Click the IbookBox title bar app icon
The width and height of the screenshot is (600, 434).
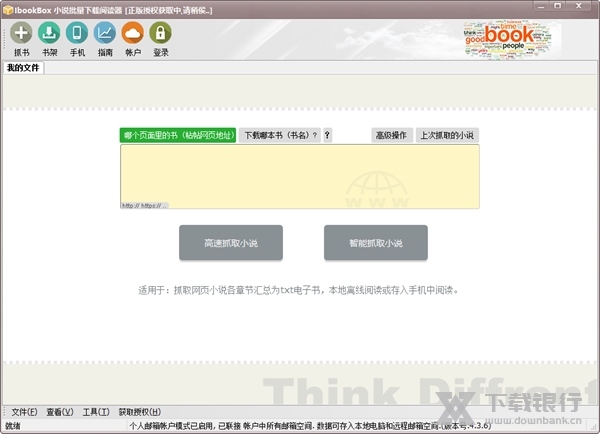coord(8,10)
